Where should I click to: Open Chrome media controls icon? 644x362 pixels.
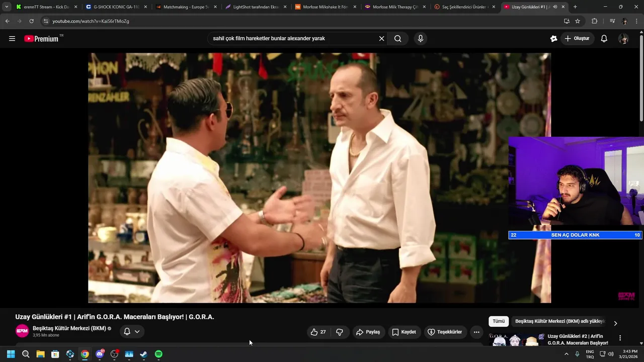[612, 21]
